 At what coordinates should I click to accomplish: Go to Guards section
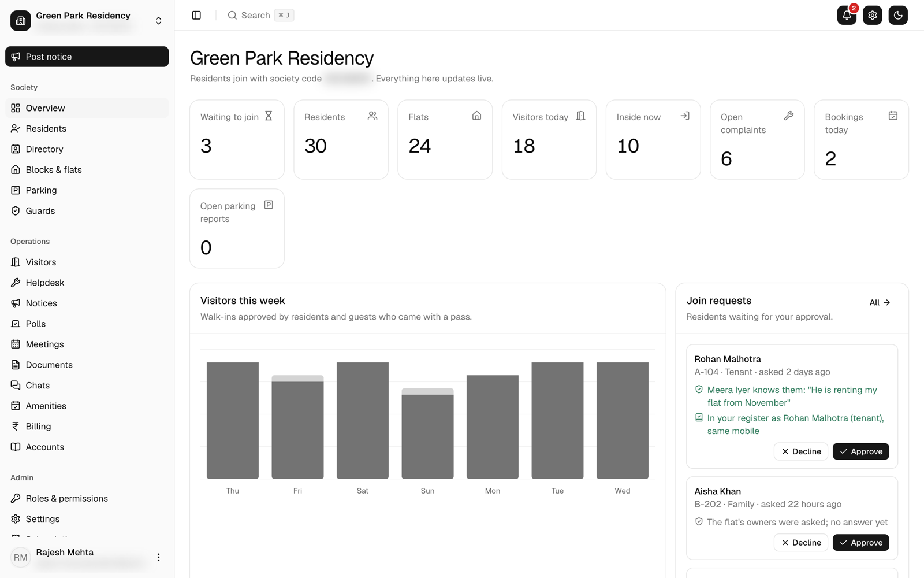tap(87, 211)
